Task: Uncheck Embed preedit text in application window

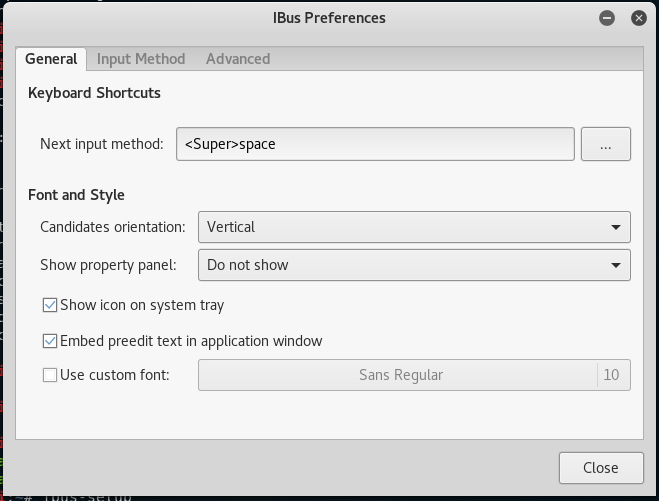Action: pyautogui.click(x=50, y=341)
